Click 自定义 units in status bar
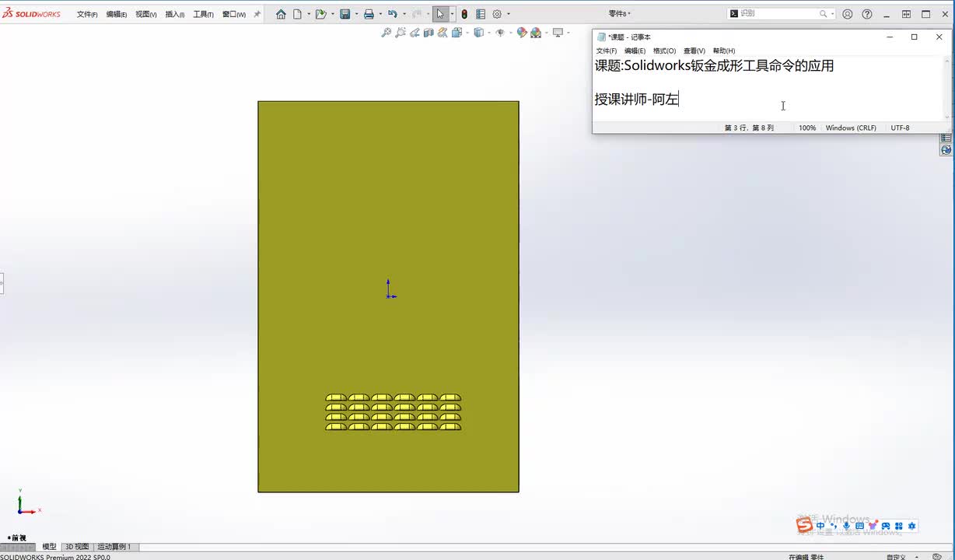This screenshot has width=955, height=560. (895, 557)
